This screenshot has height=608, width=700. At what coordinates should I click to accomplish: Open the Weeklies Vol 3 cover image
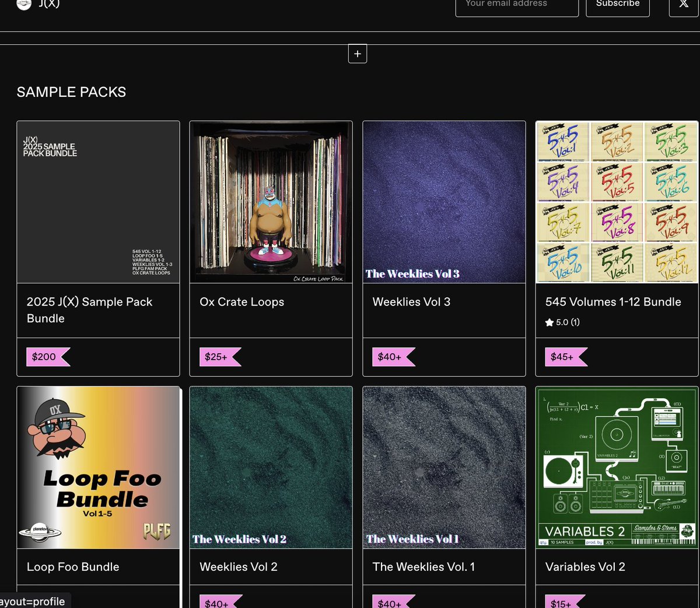pos(444,202)
